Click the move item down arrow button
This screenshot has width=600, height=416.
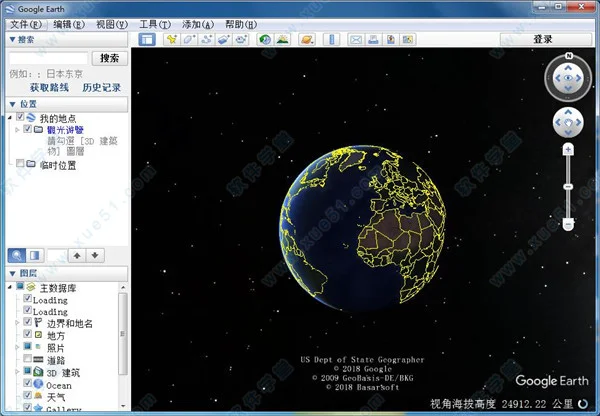pos(95,255)
